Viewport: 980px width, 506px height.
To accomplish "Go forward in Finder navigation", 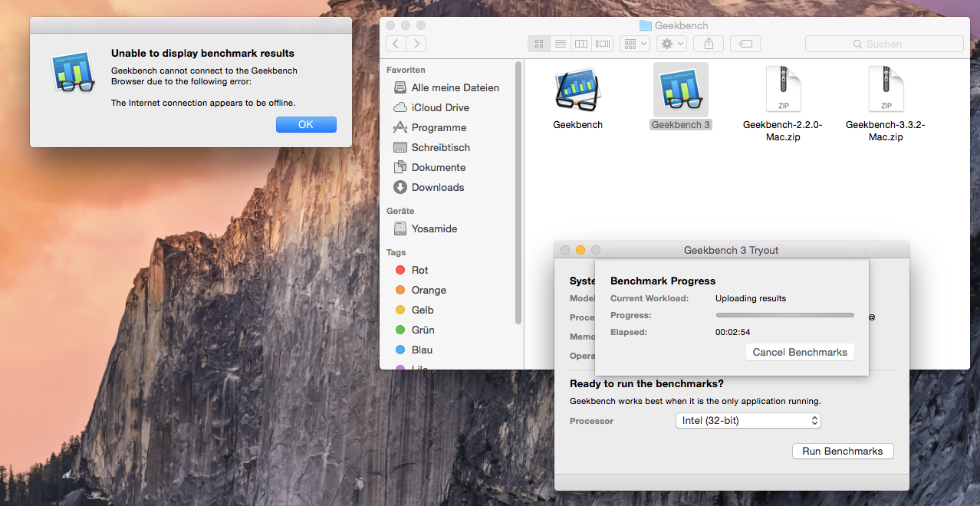I will point(416,44).
